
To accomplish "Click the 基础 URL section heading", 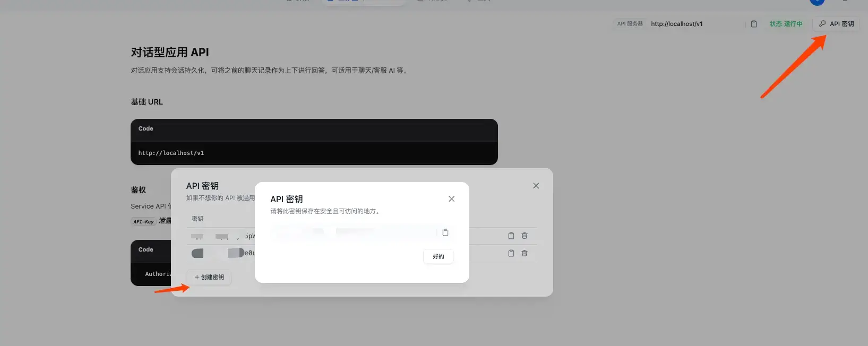I will [147, 102].
